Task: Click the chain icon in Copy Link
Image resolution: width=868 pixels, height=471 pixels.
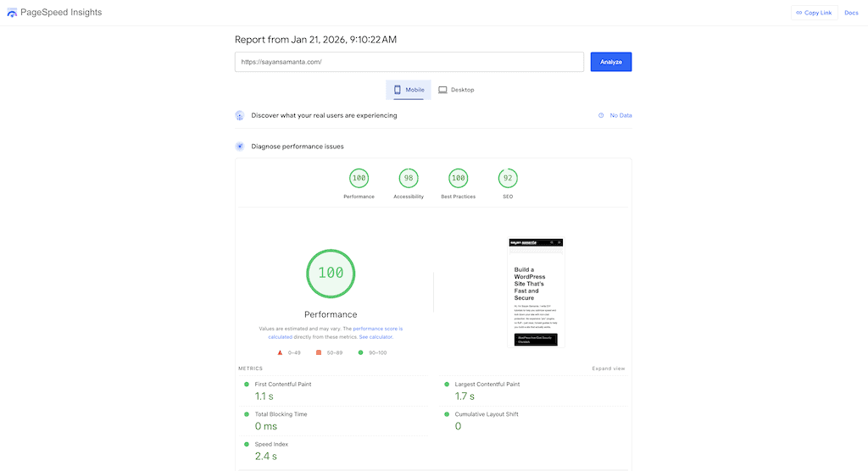Action: coord(798,13)
